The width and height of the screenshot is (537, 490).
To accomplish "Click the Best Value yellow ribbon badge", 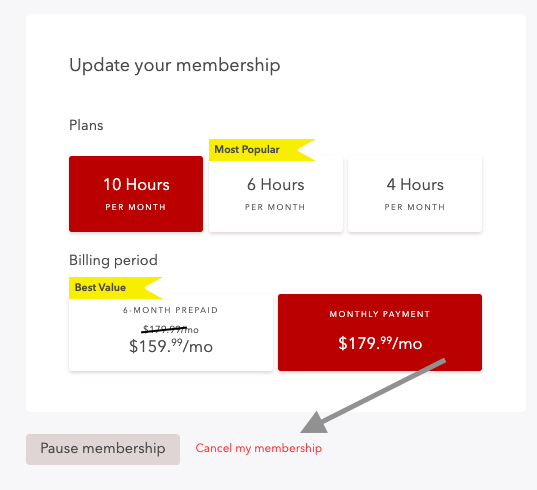I will pyautogui.click(x=115, y=288).
